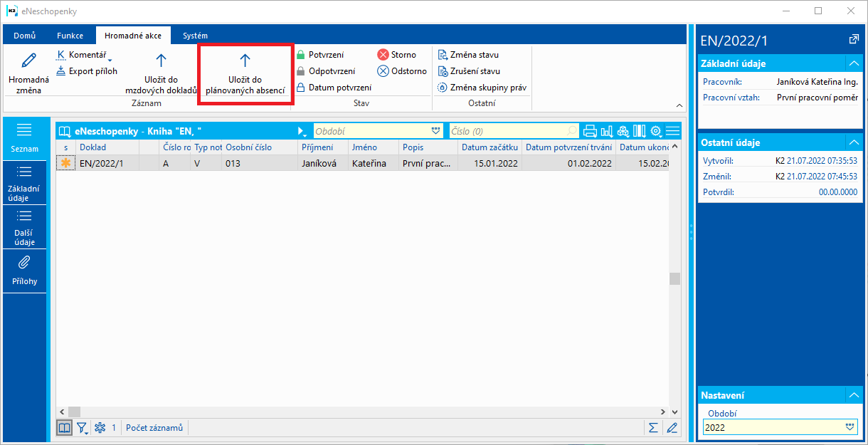Click the columns icon in list toolbar
The width and height of the screenshot is (868, 445).
tap(639, 131)
